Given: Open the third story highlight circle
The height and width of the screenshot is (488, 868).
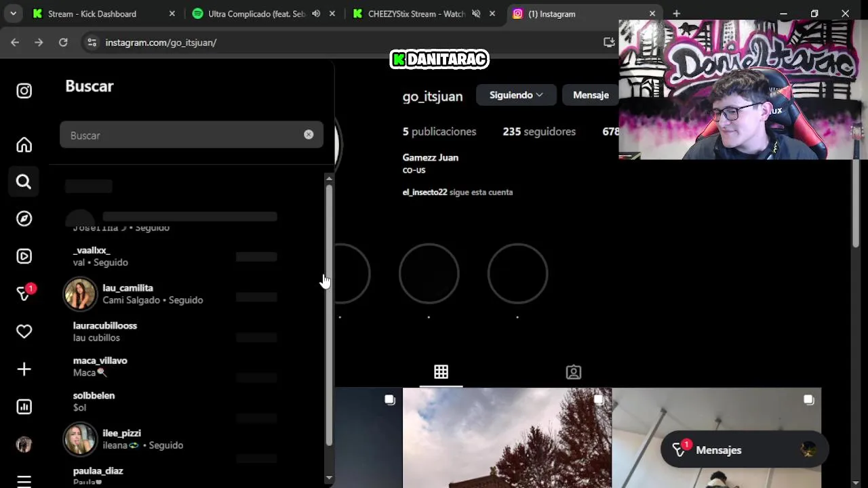Looking at the screenshot, I should (x=517, y=274).
